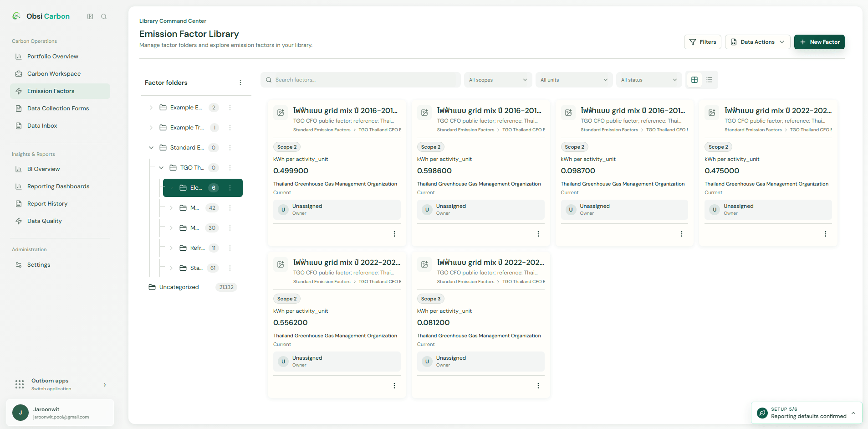Click the Search factors input field
This screenshot has width=868, height=429.
click(x=361, y=80)
